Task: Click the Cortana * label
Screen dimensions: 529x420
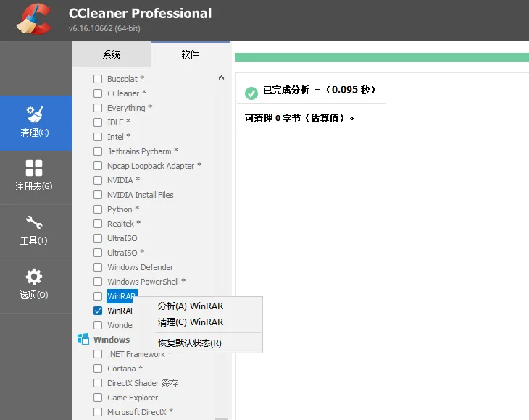Action: coord(125,369)
